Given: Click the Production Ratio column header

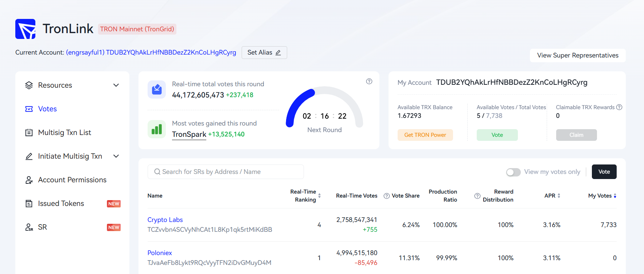Looking at the screenshot, I should (x=443, y=196).
